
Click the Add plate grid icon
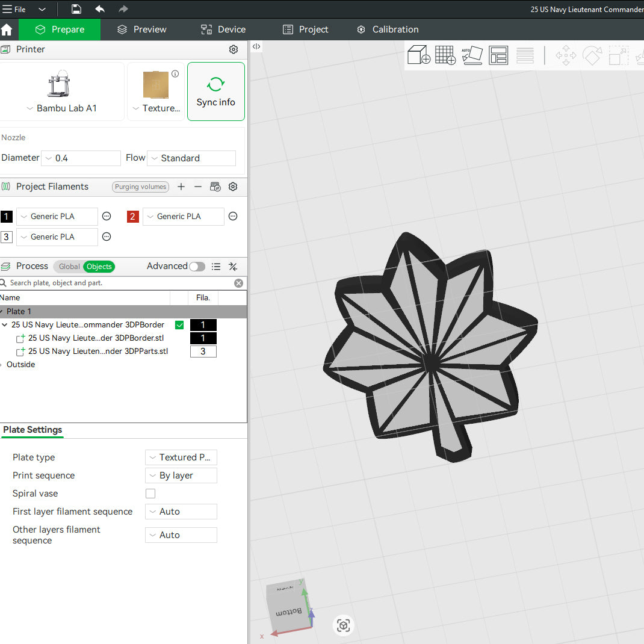click(445, 55)
